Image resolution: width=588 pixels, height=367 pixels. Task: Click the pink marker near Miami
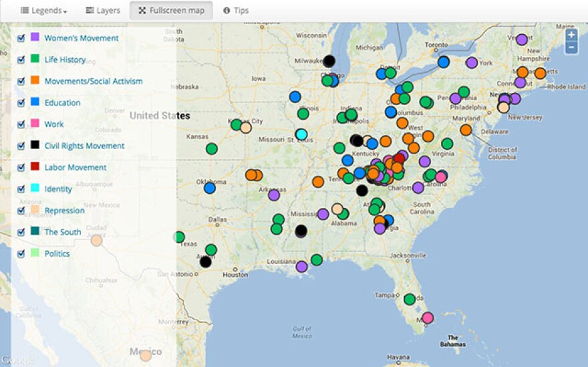(428, 318)
